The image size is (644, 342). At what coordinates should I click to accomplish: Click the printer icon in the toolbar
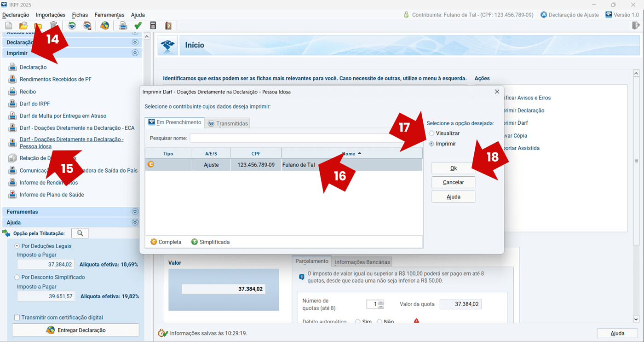click(x=123, y=26)
